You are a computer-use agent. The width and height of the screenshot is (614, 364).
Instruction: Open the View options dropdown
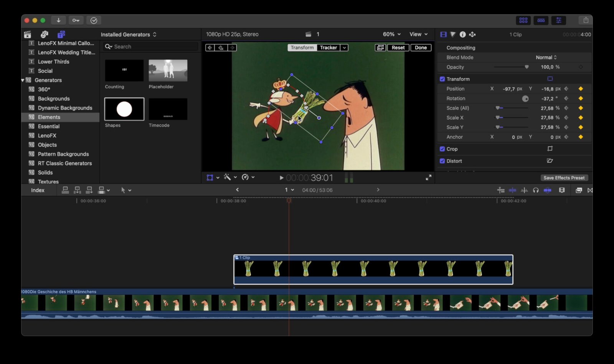tap(418, 34)
